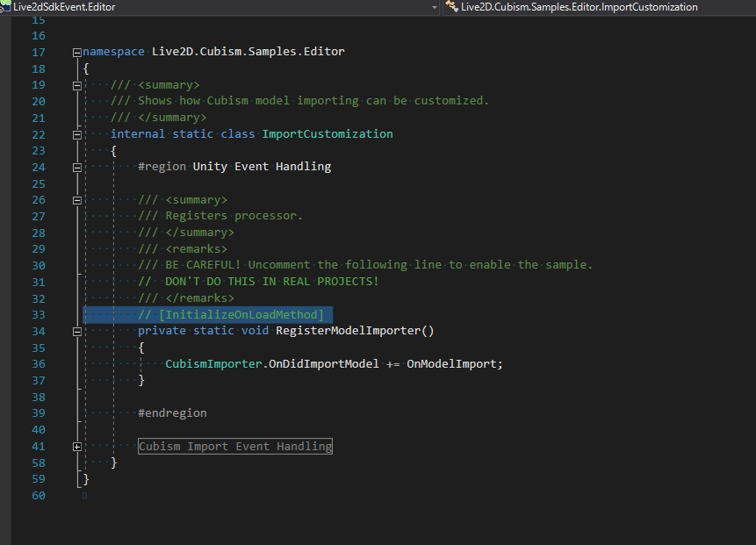This screenshot has width=756, height=545.
Task: Open the Live2dSdkEvent.Editor project dropdown
Action: click(x=435, y=7)
